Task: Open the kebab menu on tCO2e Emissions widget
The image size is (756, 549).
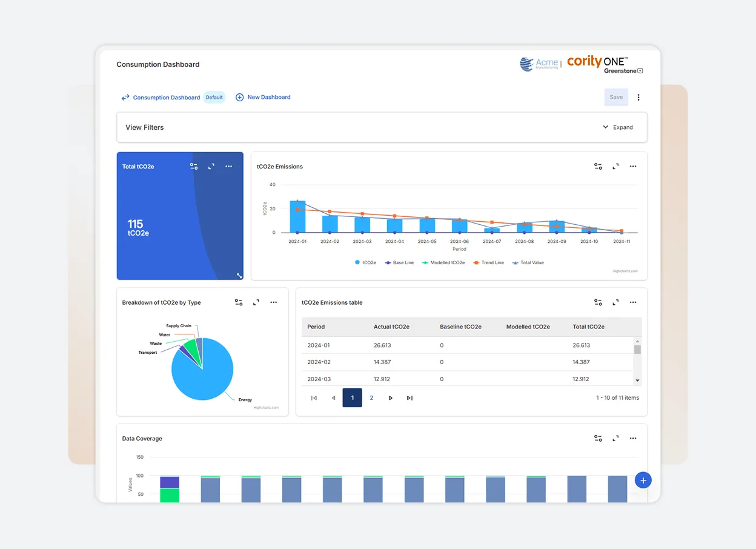Action: pos(633,166)
